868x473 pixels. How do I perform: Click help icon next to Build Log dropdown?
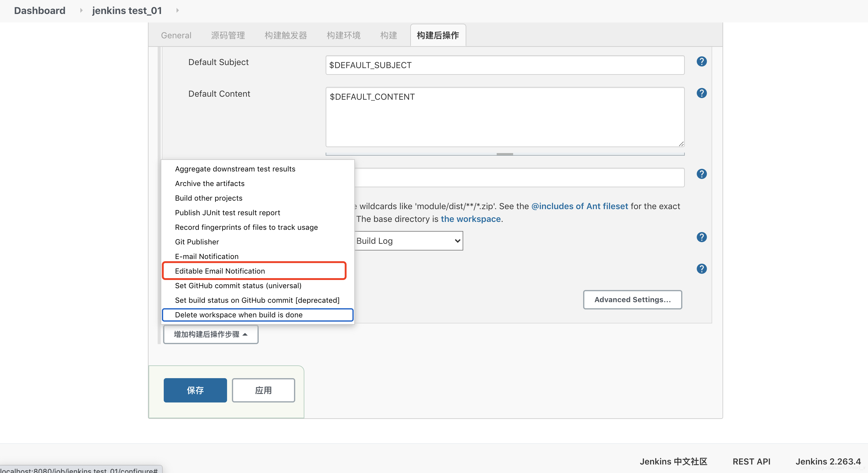[x=701, y=237]
